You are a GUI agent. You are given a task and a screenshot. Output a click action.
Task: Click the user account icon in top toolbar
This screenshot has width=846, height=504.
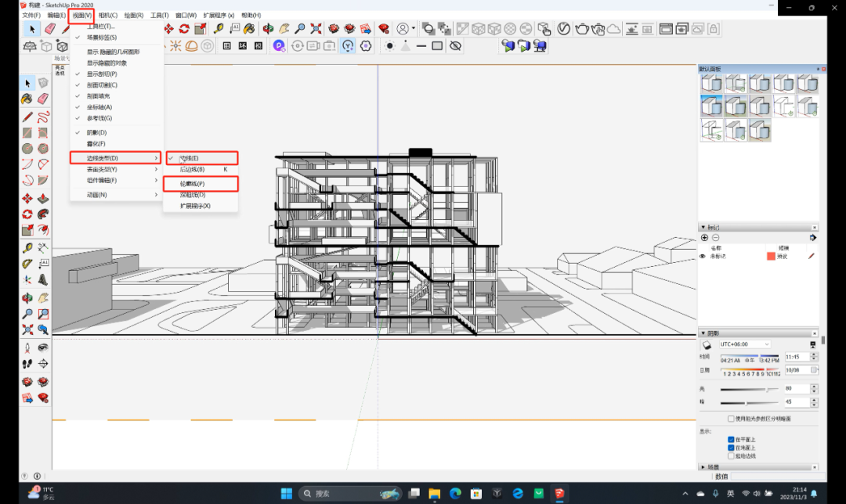[x=403, y=29]
